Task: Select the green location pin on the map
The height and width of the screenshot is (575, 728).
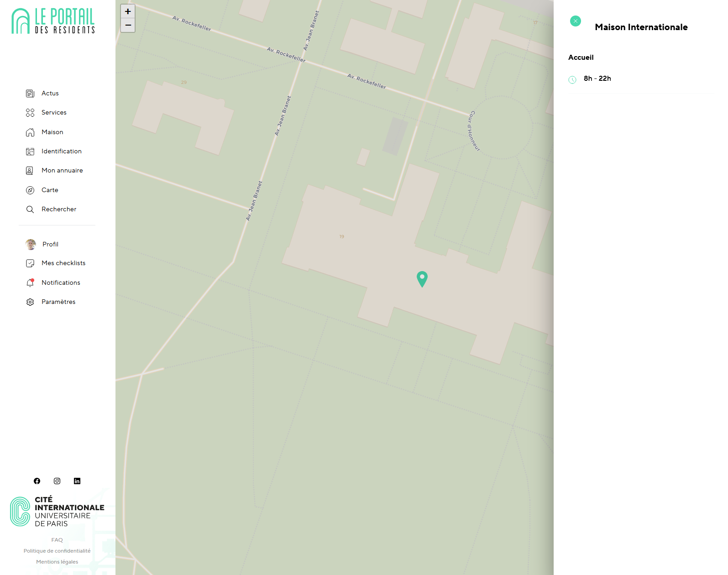Action: click(422, 279)
